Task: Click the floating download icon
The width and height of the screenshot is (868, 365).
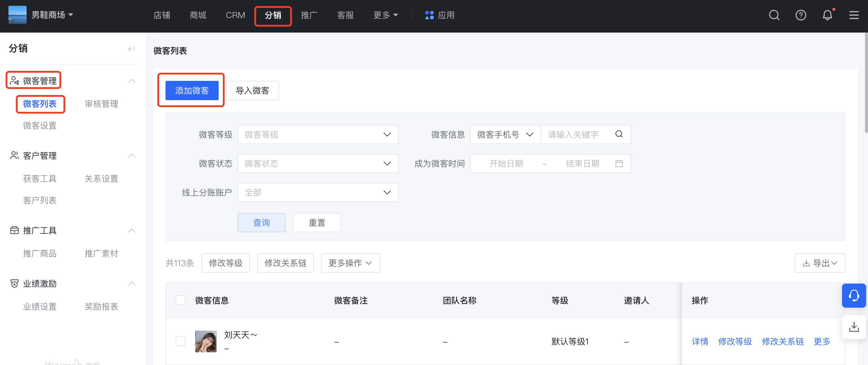Action: click(x=854, y=327)
